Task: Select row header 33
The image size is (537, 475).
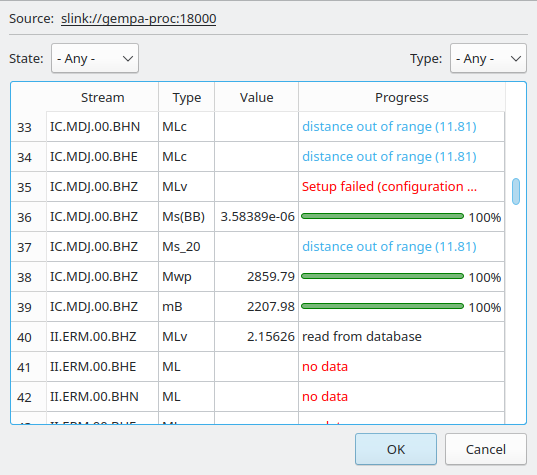Action: click(28, 127)
